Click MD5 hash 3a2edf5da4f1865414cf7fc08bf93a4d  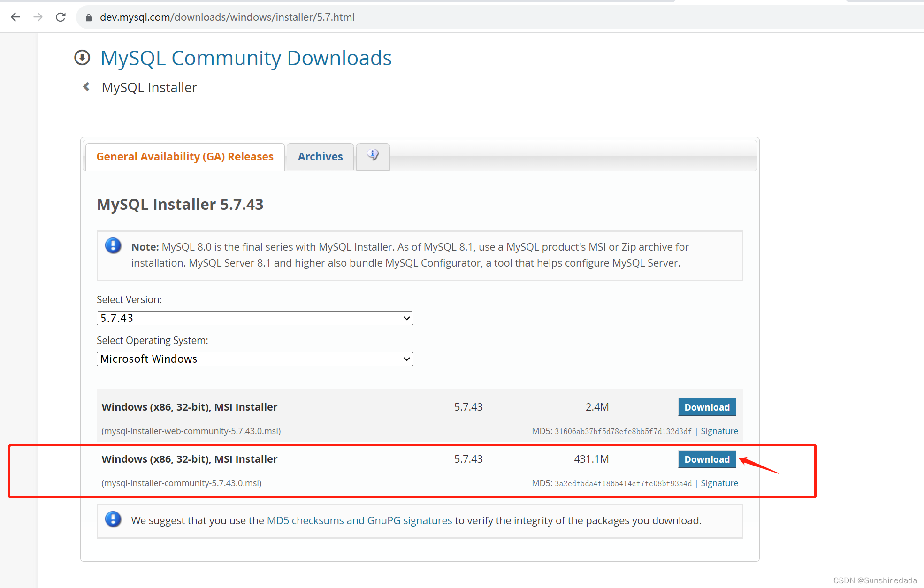[623, 484]
